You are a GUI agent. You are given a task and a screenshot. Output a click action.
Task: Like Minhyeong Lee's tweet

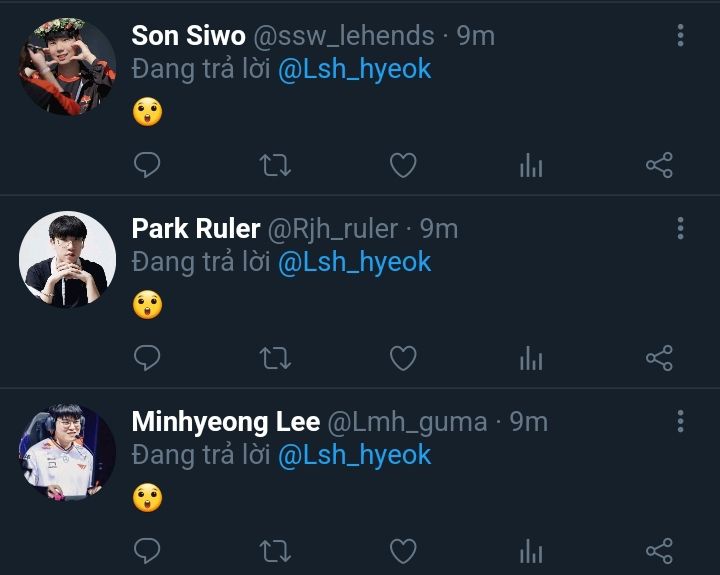pos(403,551)
